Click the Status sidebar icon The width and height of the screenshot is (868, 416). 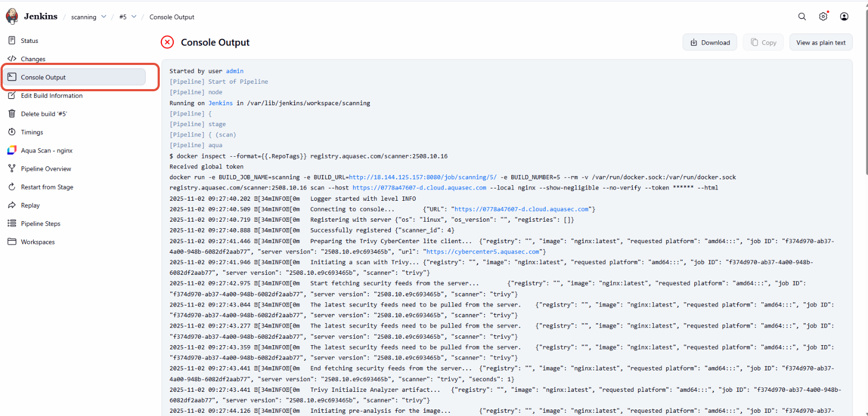12,40
